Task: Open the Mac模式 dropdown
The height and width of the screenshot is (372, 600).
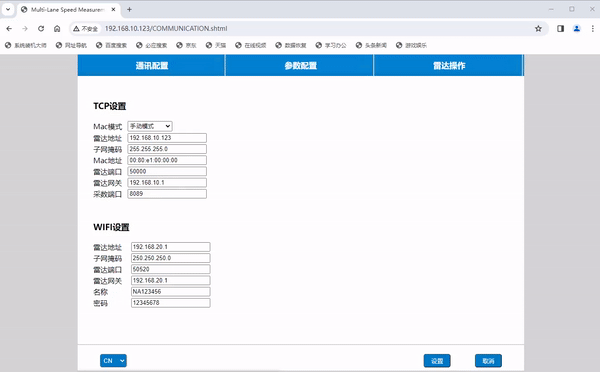Action: click(x=150, y=126)
